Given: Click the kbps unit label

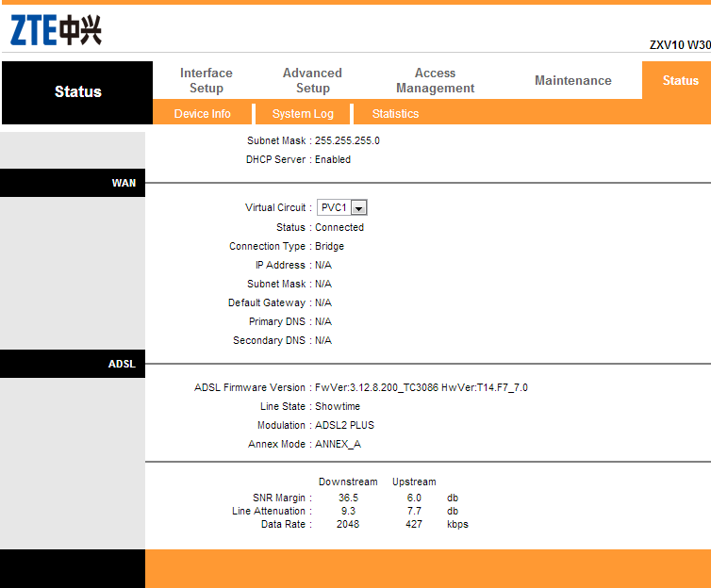Looking at the screenshot, I should click(x=457, y=524).
